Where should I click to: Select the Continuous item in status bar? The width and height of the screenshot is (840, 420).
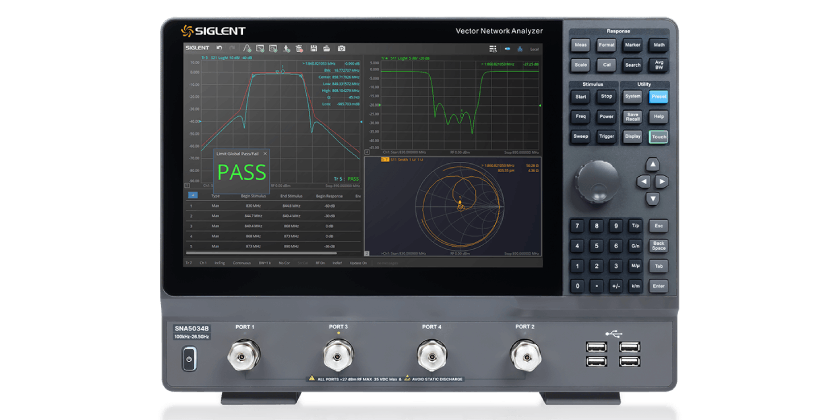pos(241,263)
